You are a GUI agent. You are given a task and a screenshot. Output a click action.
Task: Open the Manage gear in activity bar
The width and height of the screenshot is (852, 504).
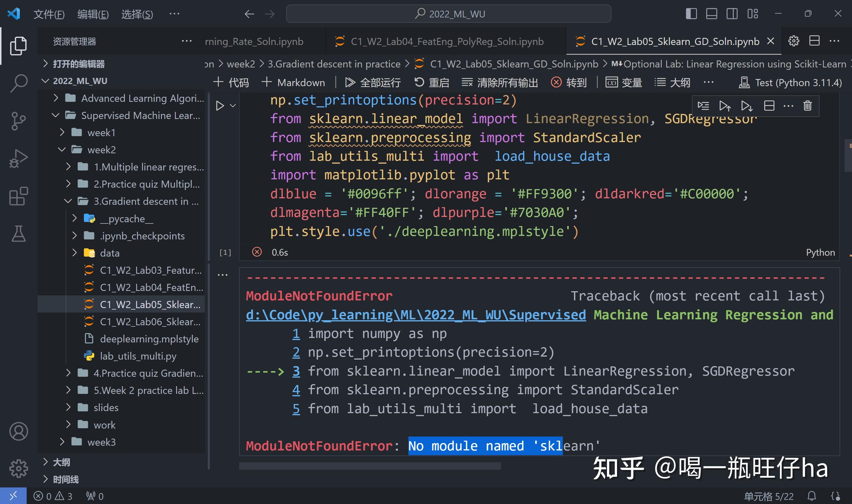click(18, 469)
